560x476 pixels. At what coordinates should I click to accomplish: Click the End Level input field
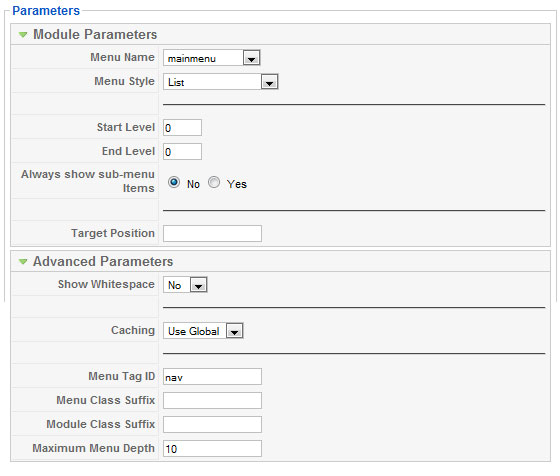182,151
